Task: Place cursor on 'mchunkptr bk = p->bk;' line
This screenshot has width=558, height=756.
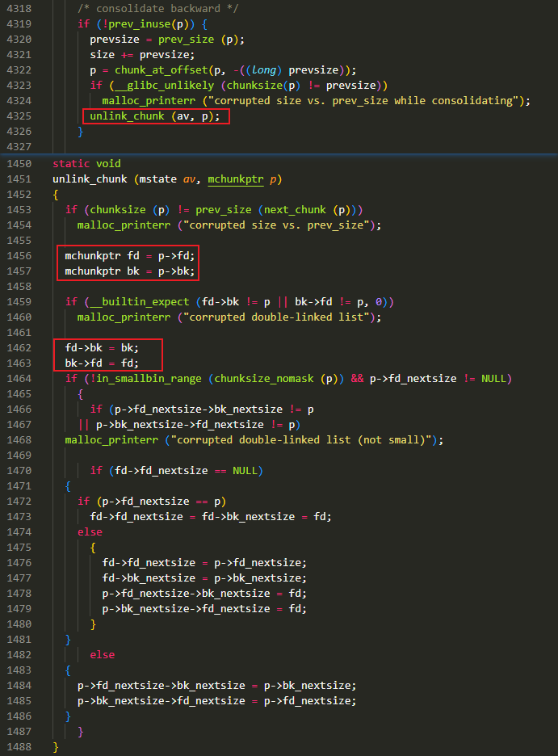Action: coord(130,271)
